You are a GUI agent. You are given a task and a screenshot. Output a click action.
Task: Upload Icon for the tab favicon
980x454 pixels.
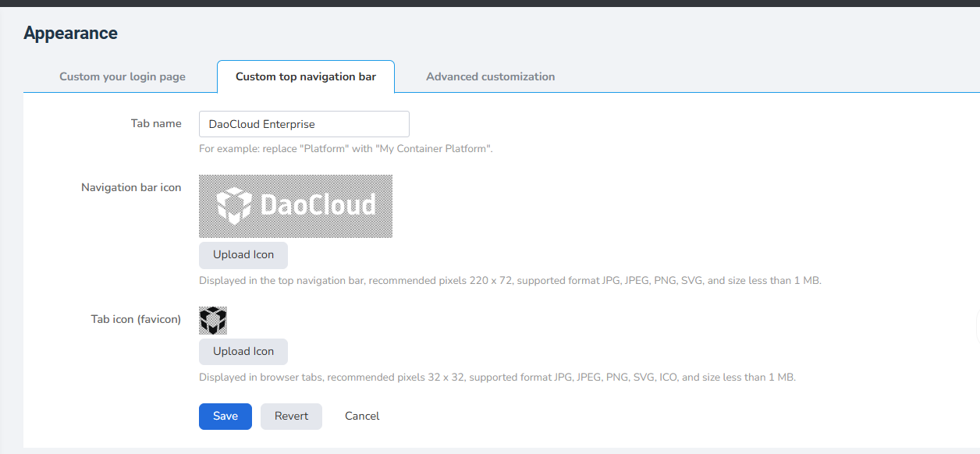coord(243,352)
